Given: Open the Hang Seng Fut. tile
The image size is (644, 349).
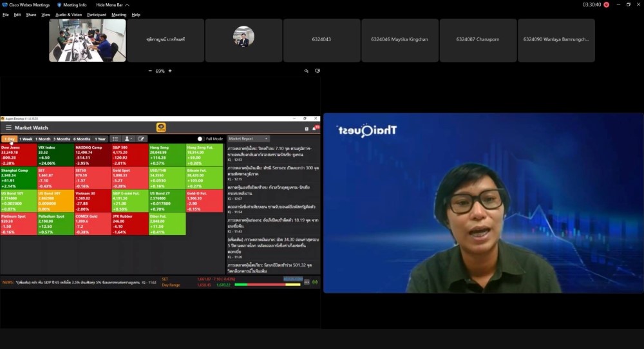Looking at the screenshot, I should tap(204, 155).
